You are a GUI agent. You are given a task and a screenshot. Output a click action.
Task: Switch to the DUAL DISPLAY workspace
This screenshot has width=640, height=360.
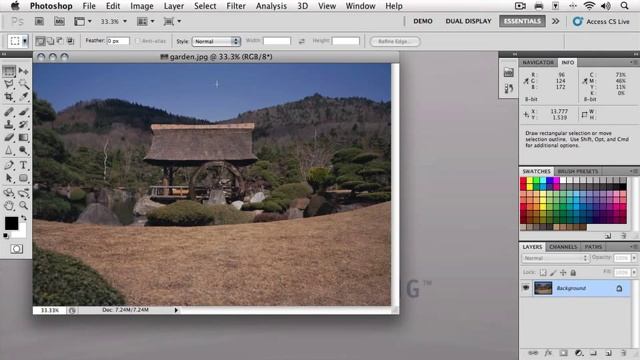(x=469, y=21)
